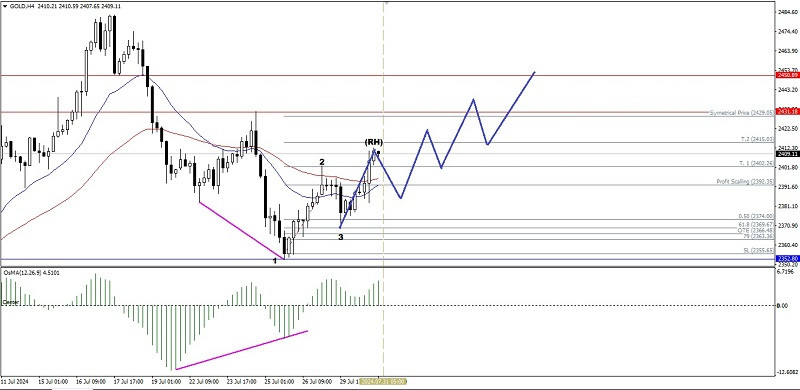Click the 23 Jul 17:00 time label
This screenshot has width=800, height=390.
point(242,381)
